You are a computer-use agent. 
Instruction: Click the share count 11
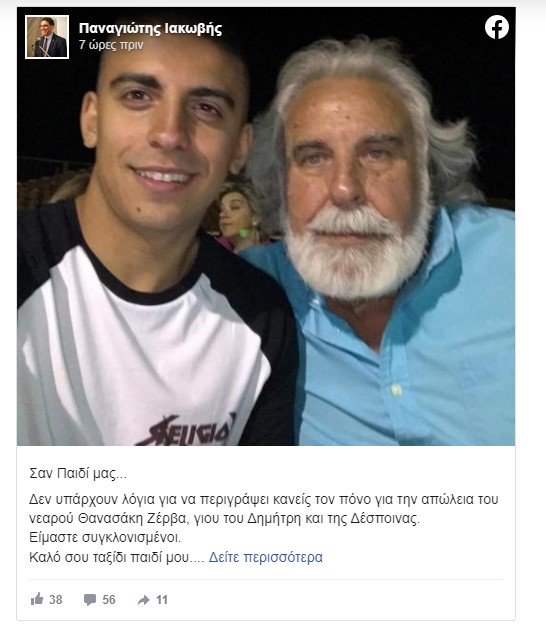pos(162,600)
